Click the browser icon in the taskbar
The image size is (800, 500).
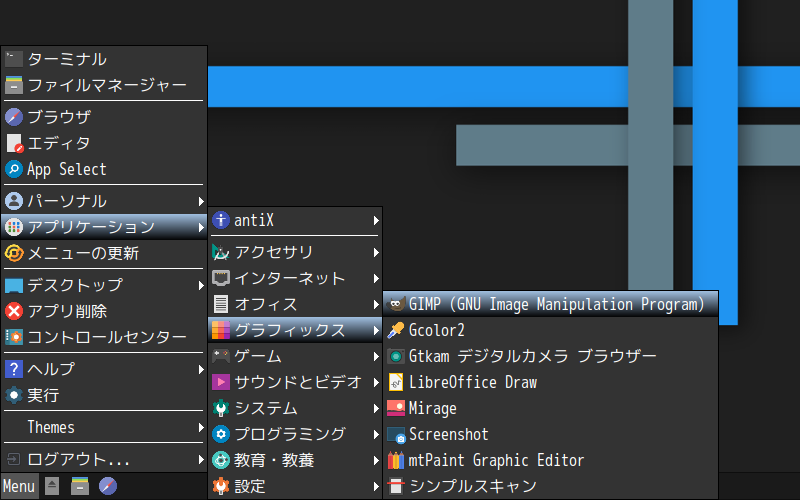click(x=108, y=486)
